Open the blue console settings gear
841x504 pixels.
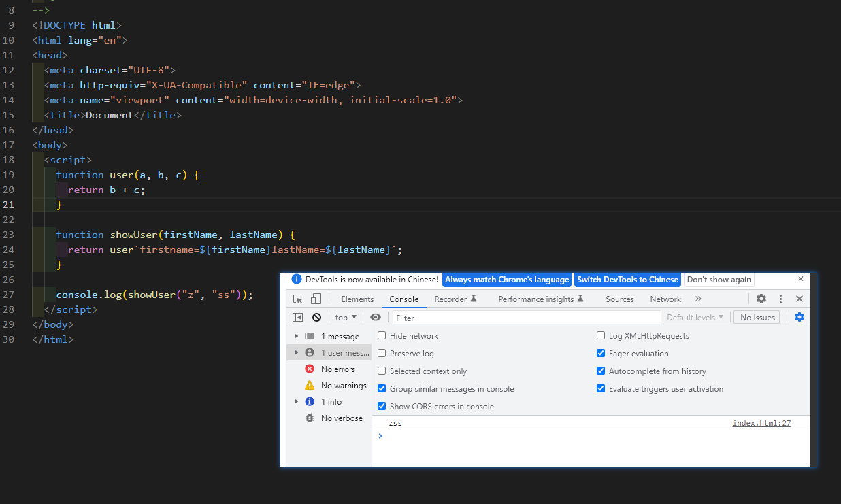pyautogui.click(x=799, y=317)
